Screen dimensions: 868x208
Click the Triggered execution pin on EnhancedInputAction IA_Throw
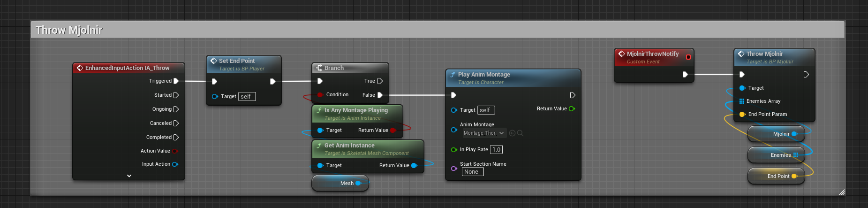(x=176, y=81)
